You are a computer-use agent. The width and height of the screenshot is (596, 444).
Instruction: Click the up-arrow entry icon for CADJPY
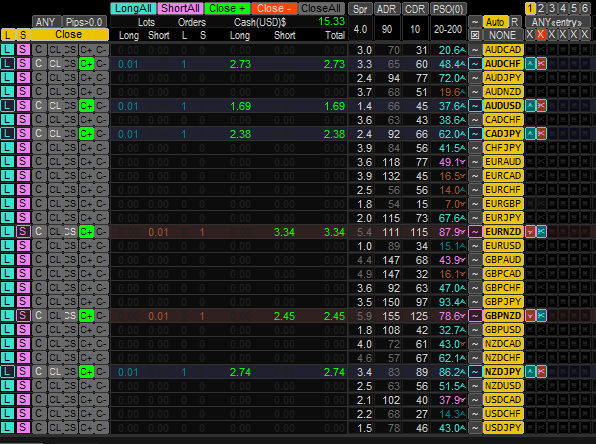[x=530, y=134]
